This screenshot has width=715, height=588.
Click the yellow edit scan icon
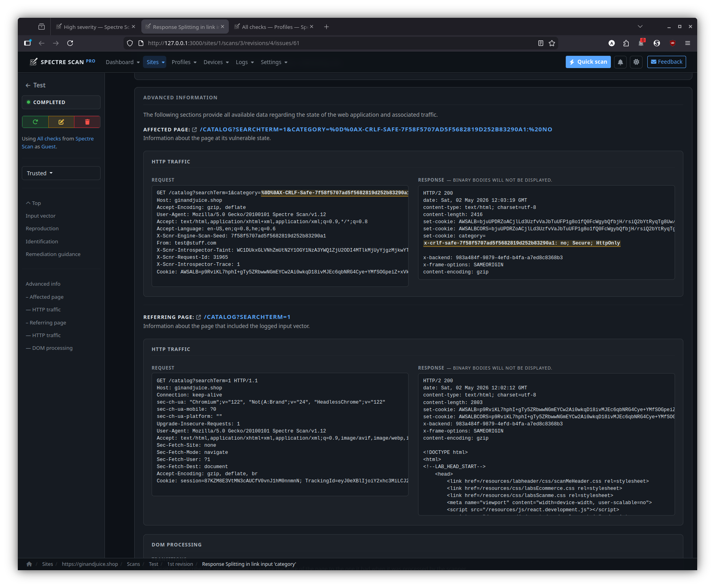(x=61, y=122)
